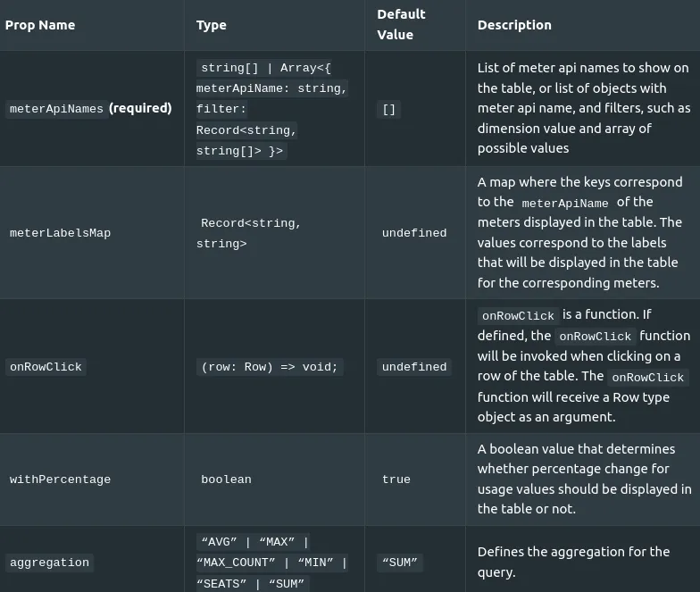This screenshot has width=700, height=592.
Task: Click the true default value
Action: (x=396, y=479)
